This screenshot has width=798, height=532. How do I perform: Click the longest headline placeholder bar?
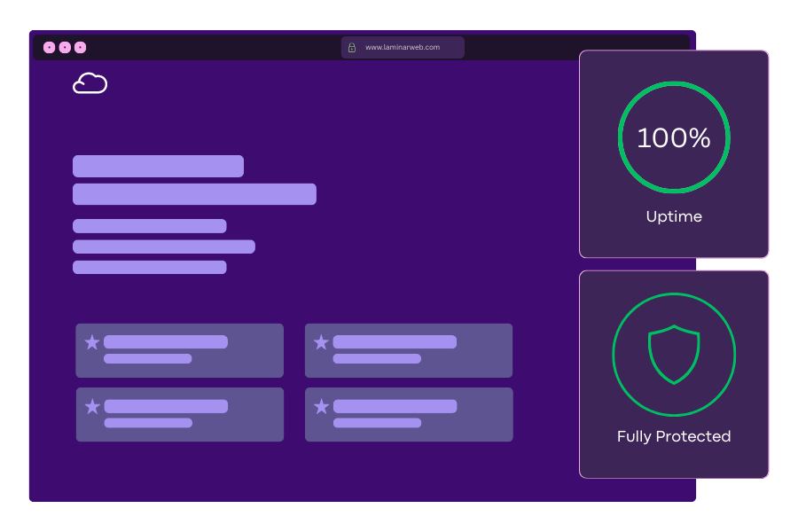point(194,194)
